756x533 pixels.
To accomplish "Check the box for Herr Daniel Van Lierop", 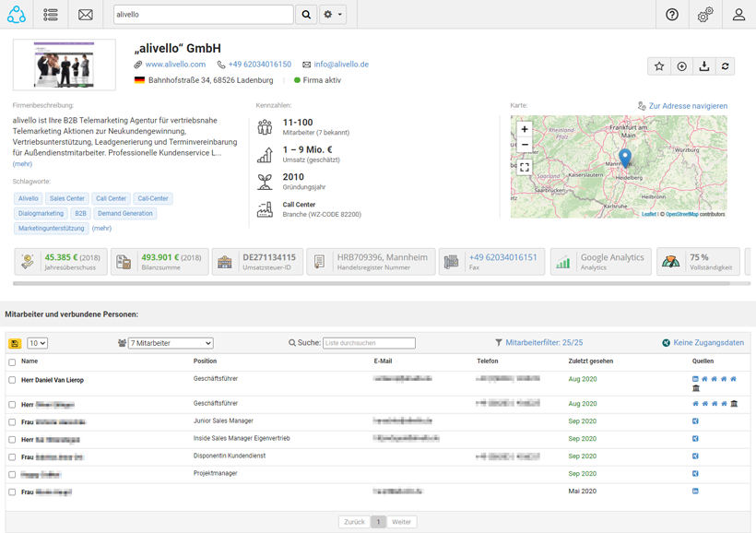I will coord(12,380).
